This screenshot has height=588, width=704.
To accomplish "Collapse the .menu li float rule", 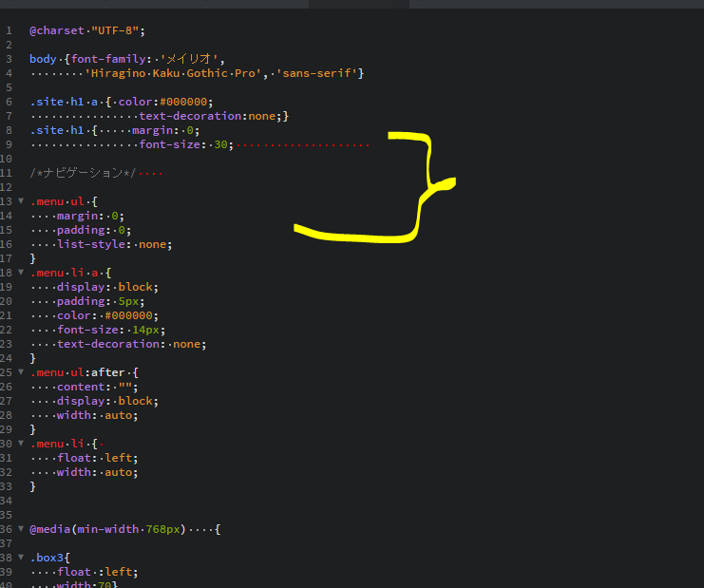I will tap(21, 444).
